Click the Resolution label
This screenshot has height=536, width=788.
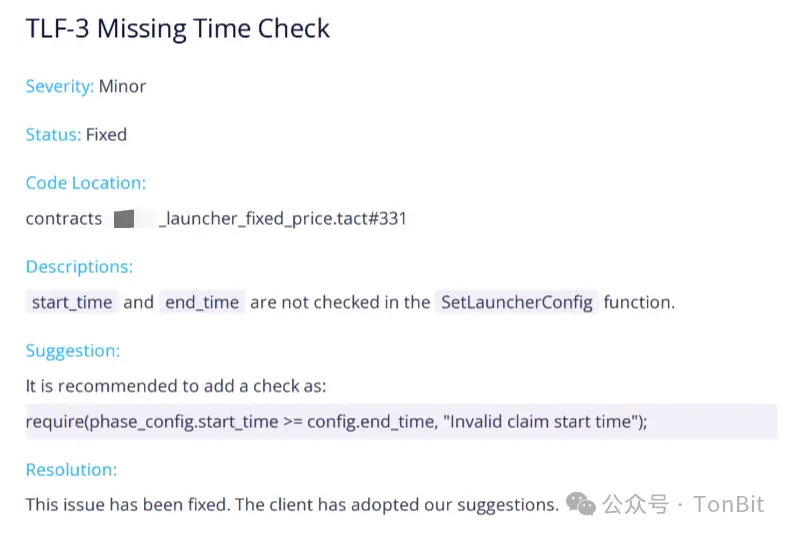pyautogui.click(x=71, y=469)
